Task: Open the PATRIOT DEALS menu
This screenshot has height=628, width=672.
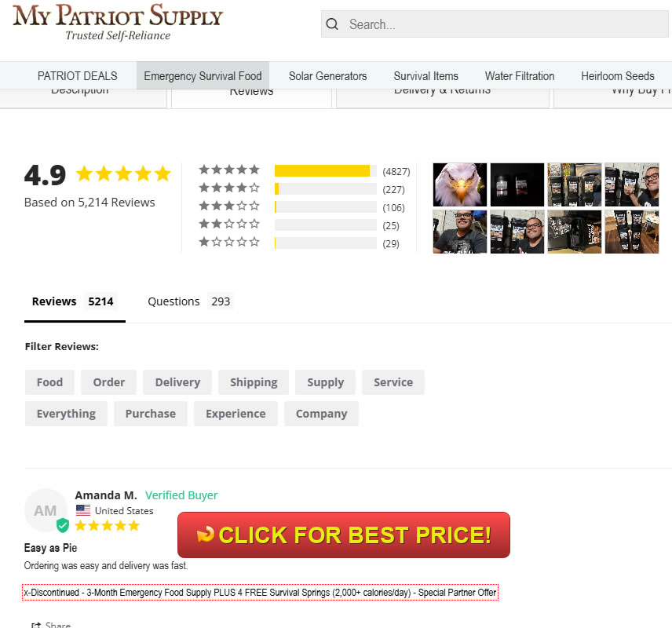Action: (77, 76)
